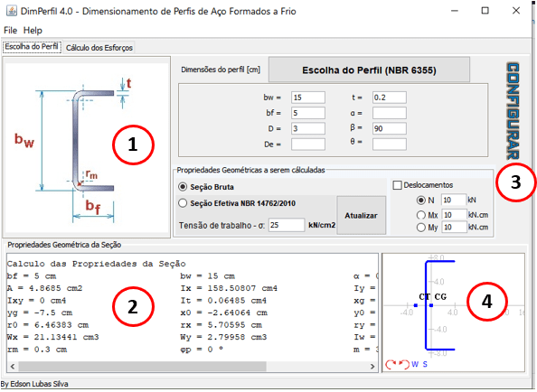
Task: Close the DimPerfil window
Action: (x=516, y=11)
